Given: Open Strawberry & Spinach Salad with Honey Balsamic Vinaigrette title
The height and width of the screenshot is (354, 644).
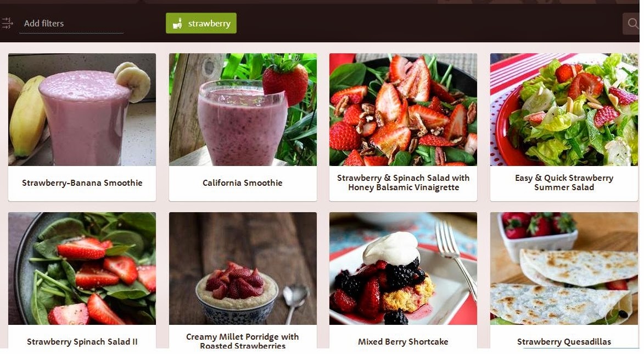Looking at the screenshot, I should pos(404,182).
